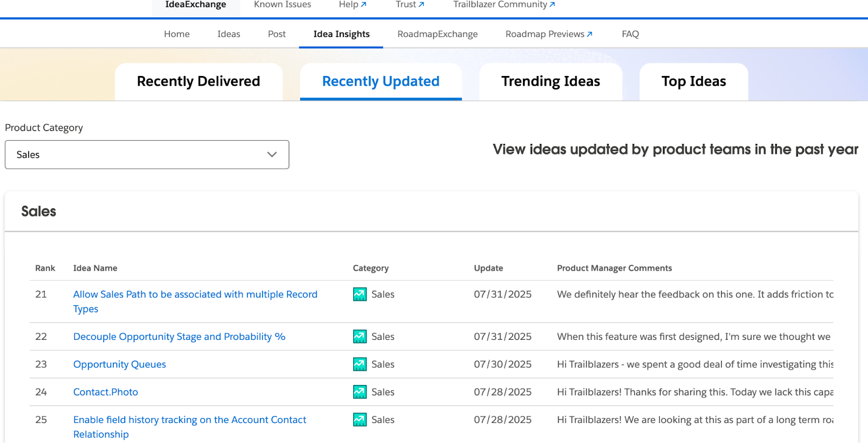
Task: Click the external-link arrow next to Help
Action: [x=364, y=4]
